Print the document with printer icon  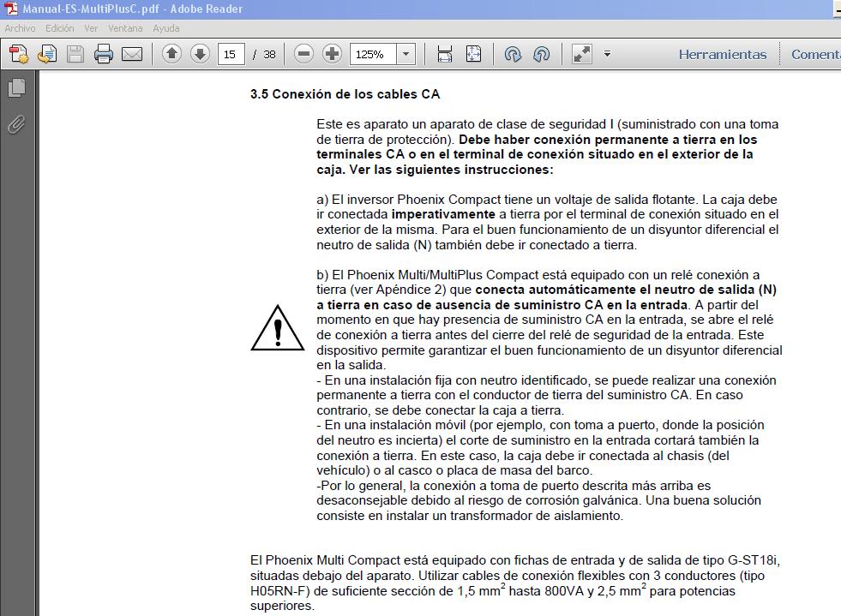(104, 54)
